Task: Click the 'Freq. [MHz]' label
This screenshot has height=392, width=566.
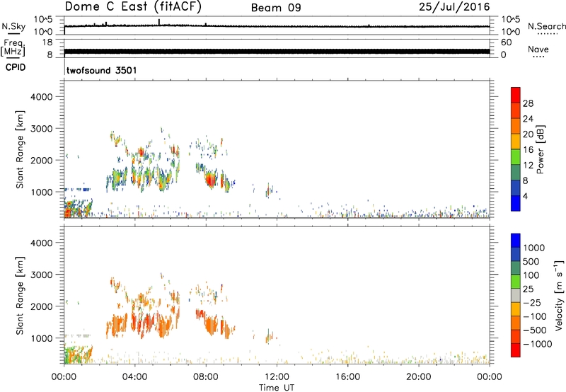Action: 13,47
